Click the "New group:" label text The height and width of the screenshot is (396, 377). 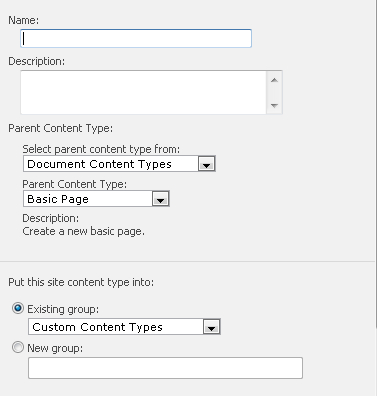pyautogui.click(x=55, y=348)
